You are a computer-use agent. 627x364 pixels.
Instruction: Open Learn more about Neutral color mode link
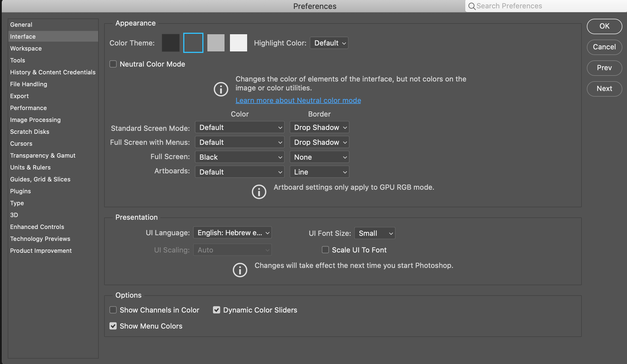[x=298, y=101]
